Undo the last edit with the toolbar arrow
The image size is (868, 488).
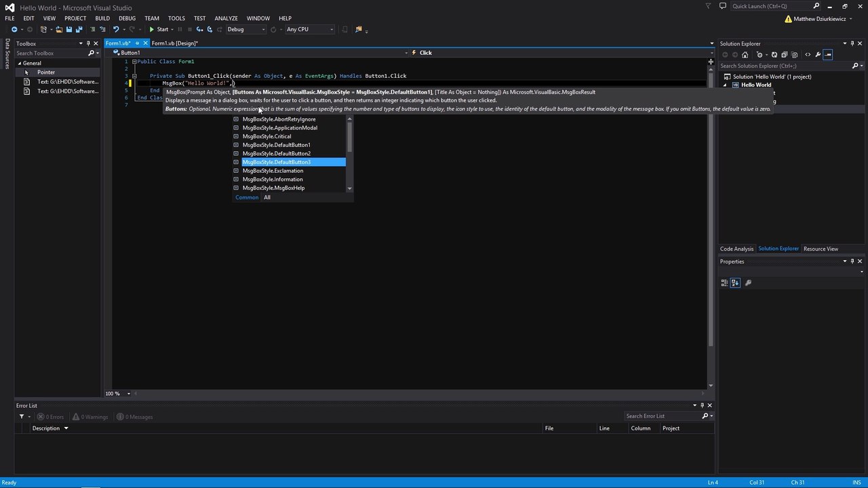click(x=116, y=29)
